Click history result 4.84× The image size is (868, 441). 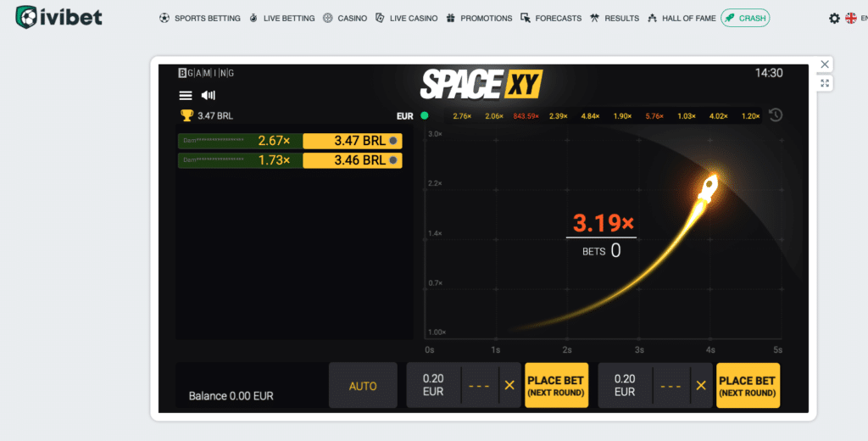(x=591, y=116)
